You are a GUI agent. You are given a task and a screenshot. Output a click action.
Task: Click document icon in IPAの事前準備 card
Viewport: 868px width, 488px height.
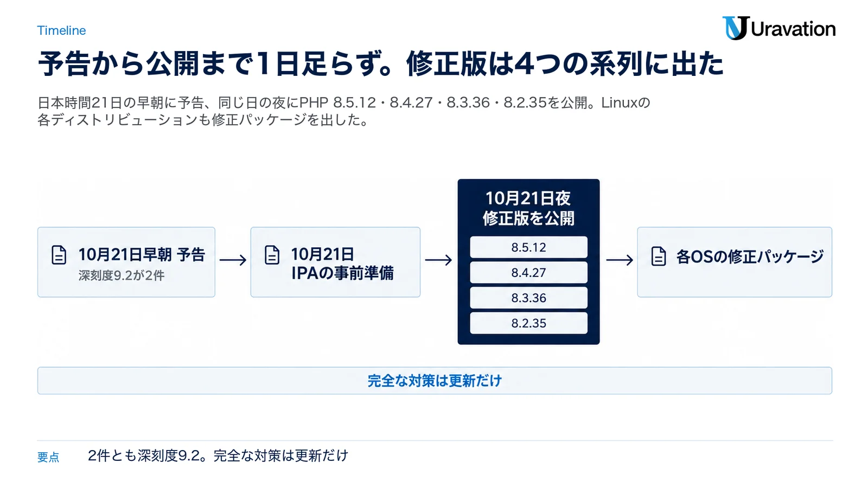(x=272, y=255)
